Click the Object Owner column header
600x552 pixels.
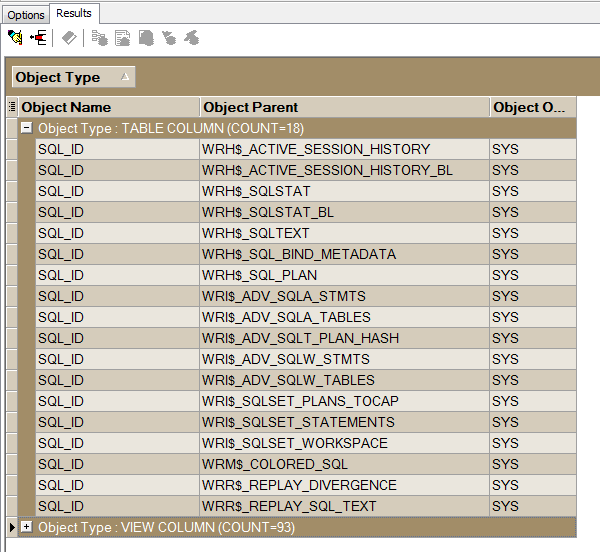(532, 107)
